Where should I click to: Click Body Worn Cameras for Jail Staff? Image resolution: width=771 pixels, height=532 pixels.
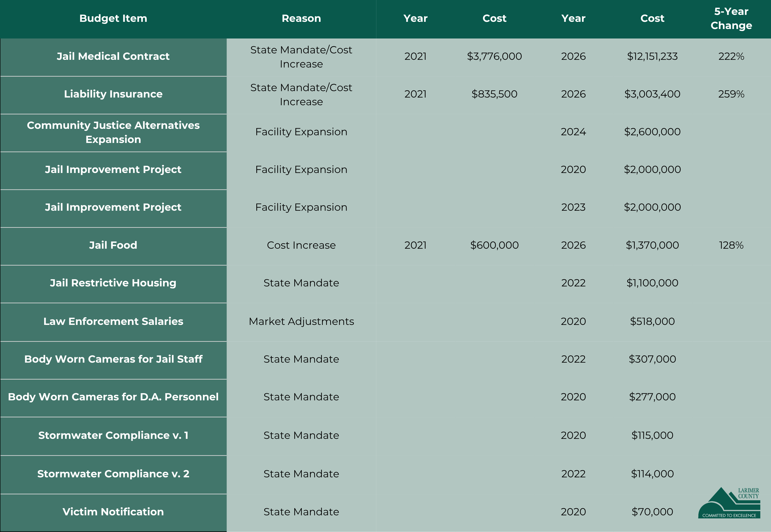(113, 359)
